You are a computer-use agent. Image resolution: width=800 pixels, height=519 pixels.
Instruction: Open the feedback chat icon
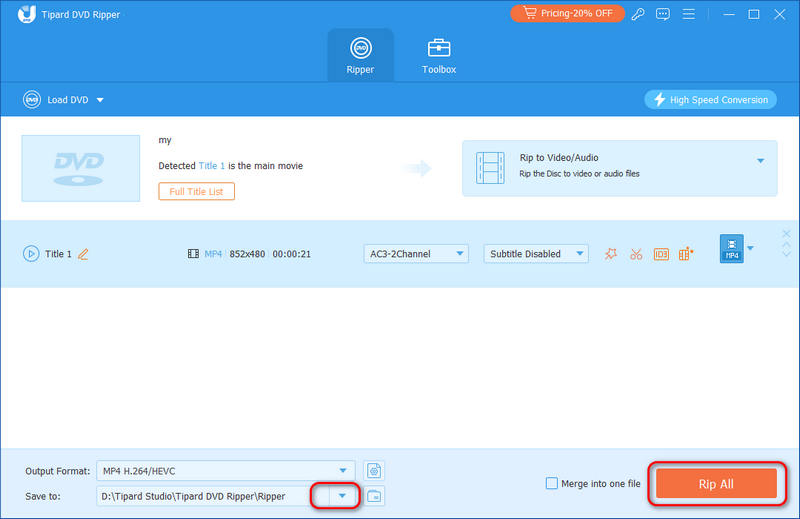pyautogui.click(x=663, y=14)
